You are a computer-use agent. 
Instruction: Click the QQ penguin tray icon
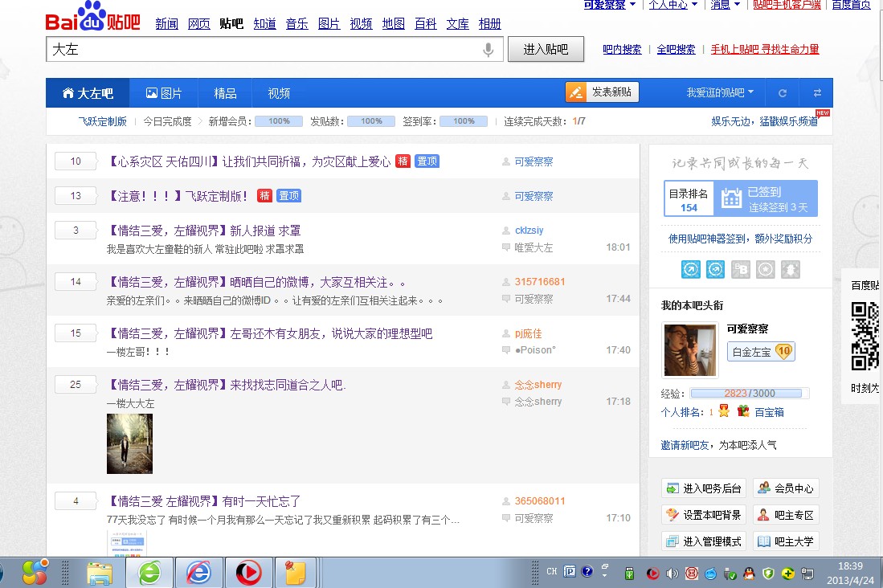click(749, 574)
